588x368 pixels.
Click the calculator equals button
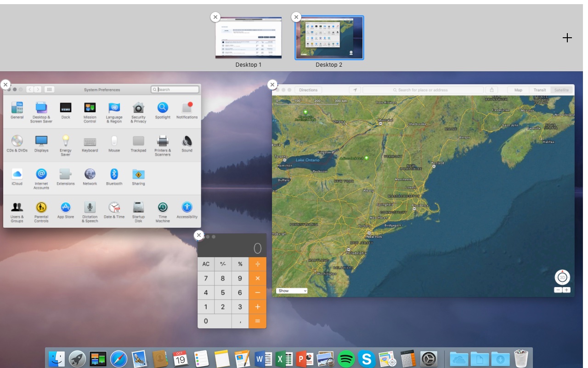[258, 321]
